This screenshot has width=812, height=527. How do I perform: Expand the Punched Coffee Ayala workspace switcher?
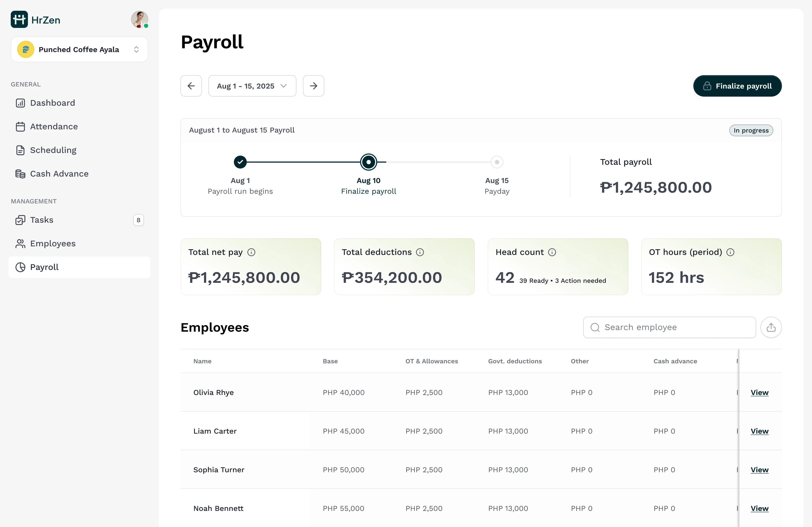[79, 49]
